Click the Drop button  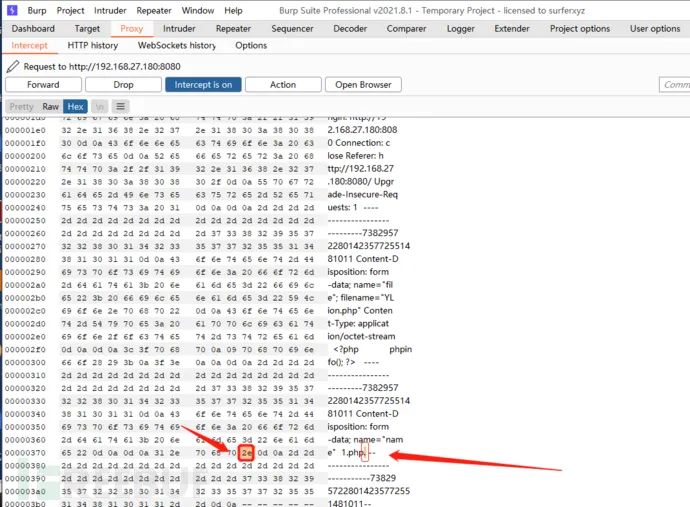[x=123, y=84]
